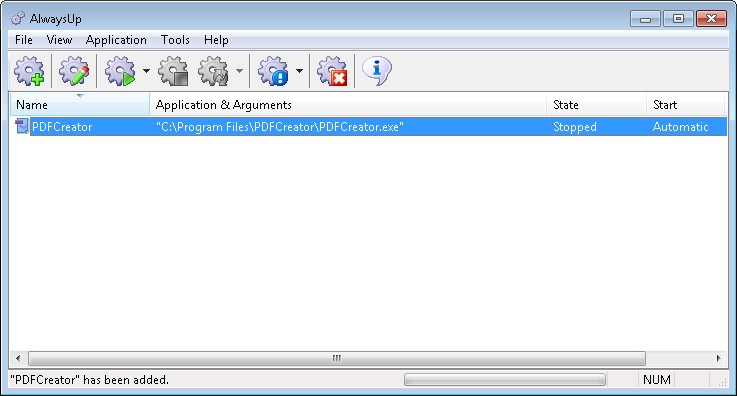Maximize the AlwaysUp window
The height and width of the screenshot is (396, 737).
click(678, 19)
